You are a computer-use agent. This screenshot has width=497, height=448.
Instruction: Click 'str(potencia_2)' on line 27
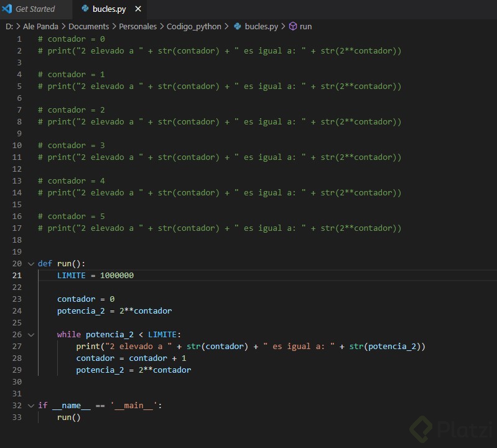[385, 347]
